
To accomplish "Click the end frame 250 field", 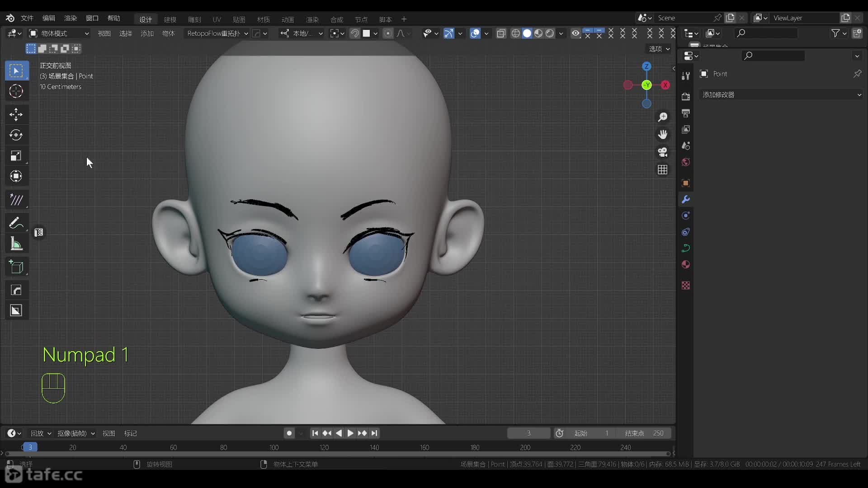I will [644, 433].
